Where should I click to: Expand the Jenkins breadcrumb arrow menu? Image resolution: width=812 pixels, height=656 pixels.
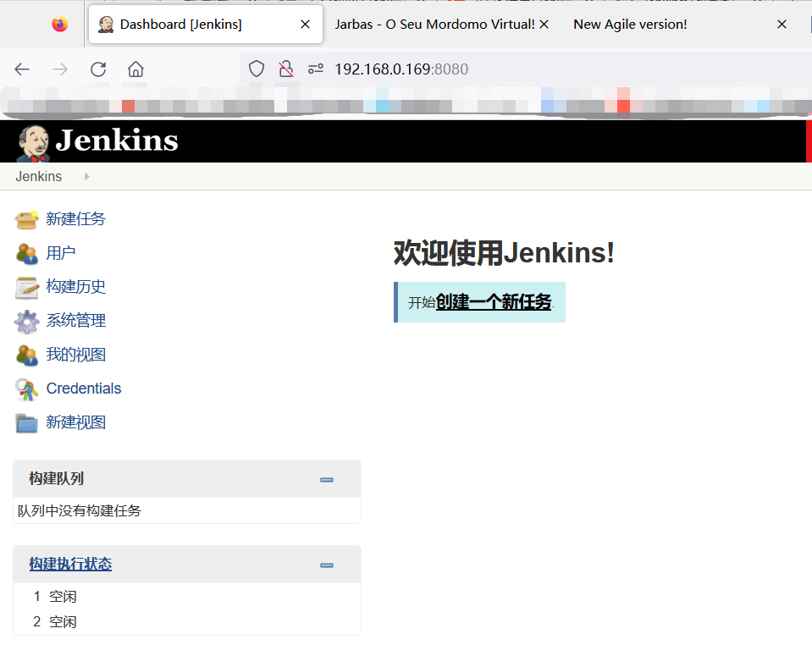(87, 177)
